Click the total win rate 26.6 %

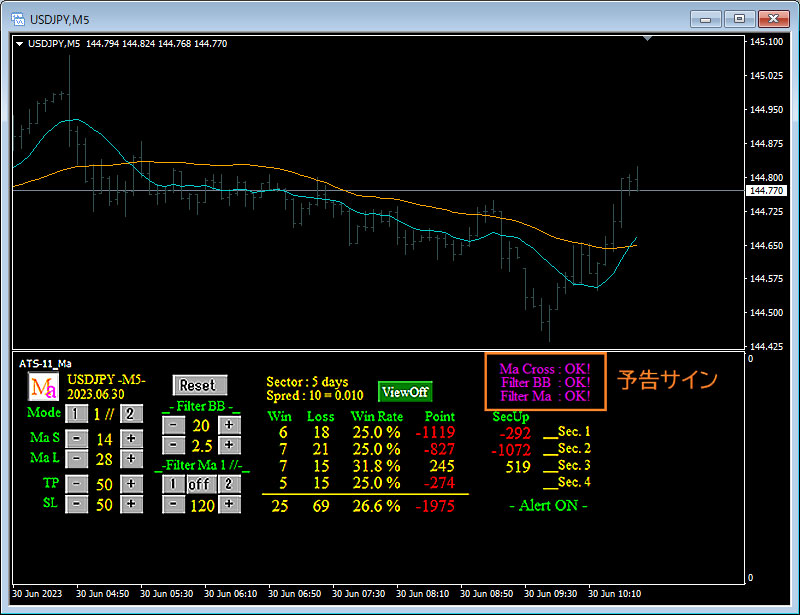pyautogui.click(x=376, y=506)
